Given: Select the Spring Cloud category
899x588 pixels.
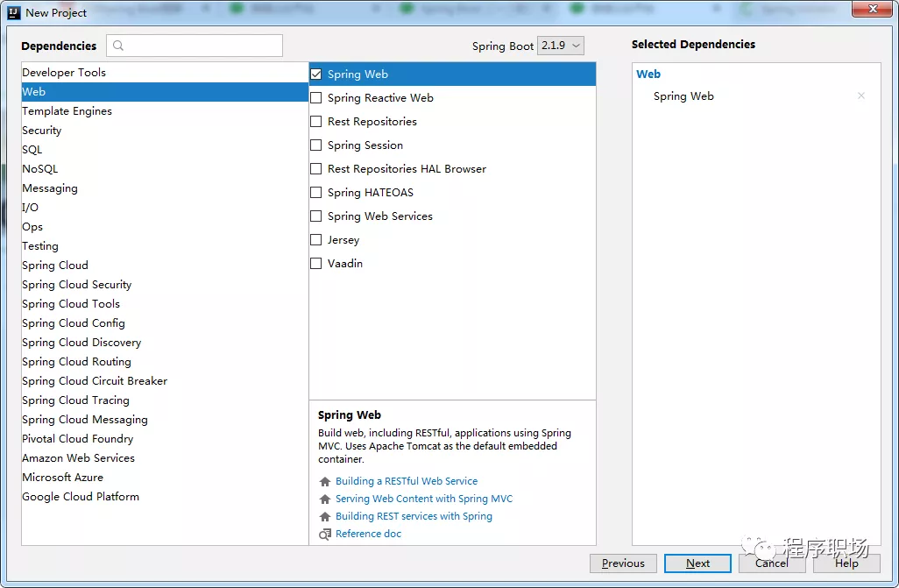Looking at the screenshot, I should pyautogui.click(x=165, y=266).
